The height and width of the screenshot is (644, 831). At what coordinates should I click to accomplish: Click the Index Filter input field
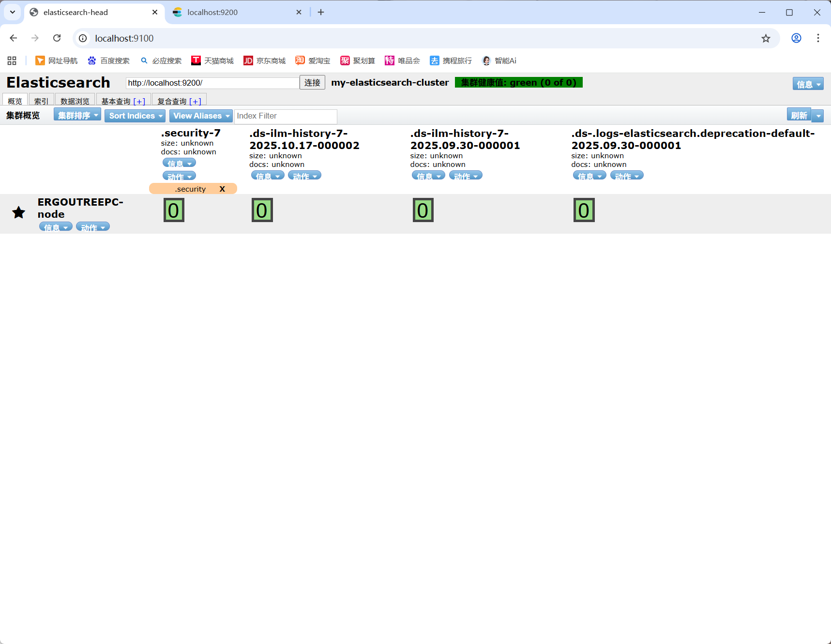pyautogui.click(x=286, y=116)
